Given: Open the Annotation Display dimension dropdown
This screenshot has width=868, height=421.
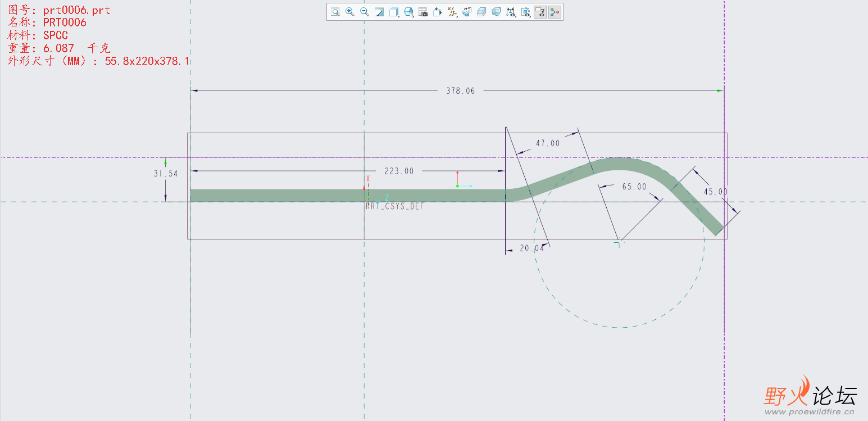Looking at the screenshot, I should point(511,12).
